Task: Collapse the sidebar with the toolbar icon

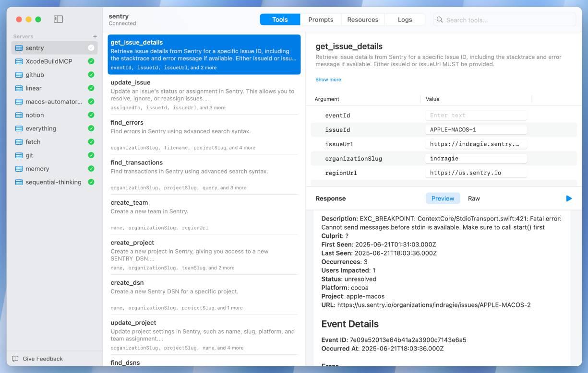Action: 58,19
